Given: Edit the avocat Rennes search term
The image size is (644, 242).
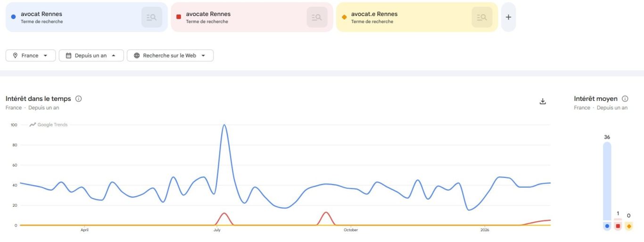Looking at the screenshot, I should (x=41, y=14).
